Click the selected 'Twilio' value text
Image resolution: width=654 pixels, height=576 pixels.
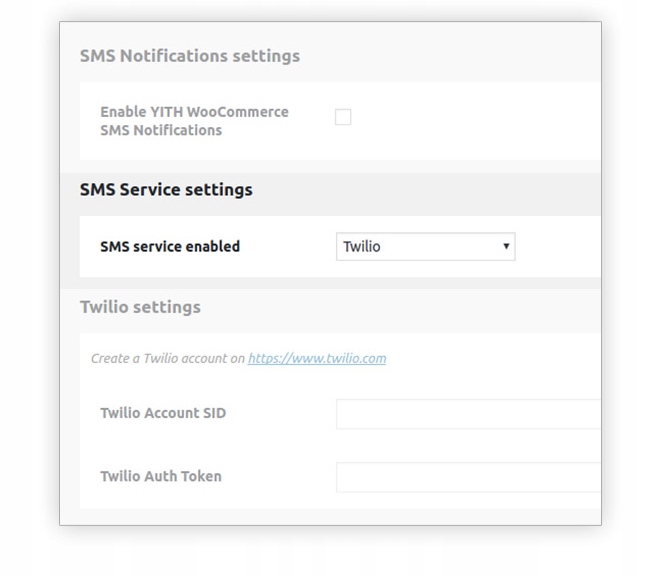click(x=362, y=246)
